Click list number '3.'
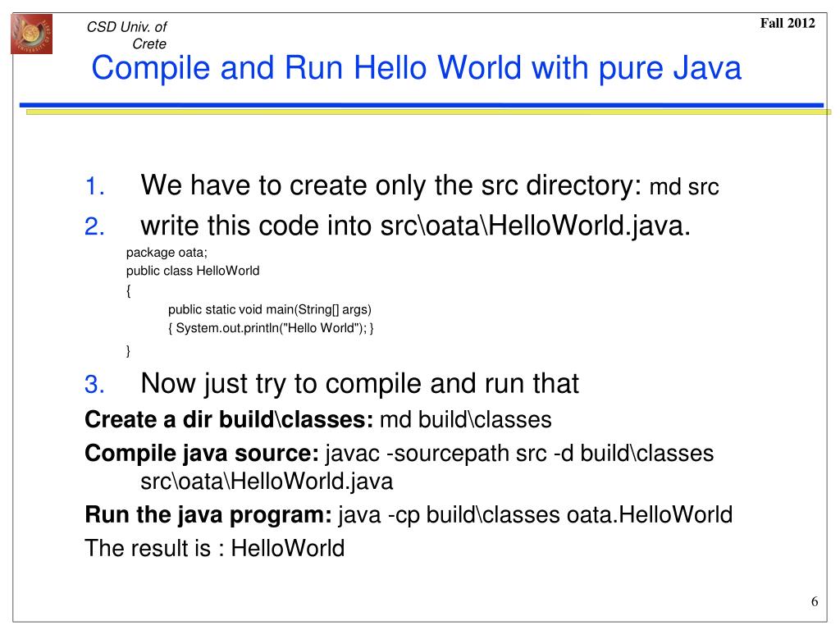 pyautogui.click(x=95, y=385)
